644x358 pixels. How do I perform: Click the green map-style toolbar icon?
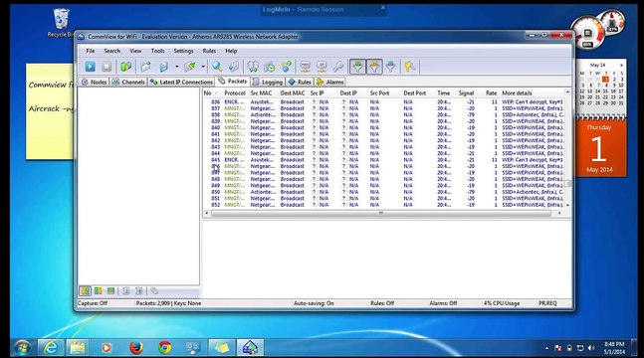click(125, 67)
